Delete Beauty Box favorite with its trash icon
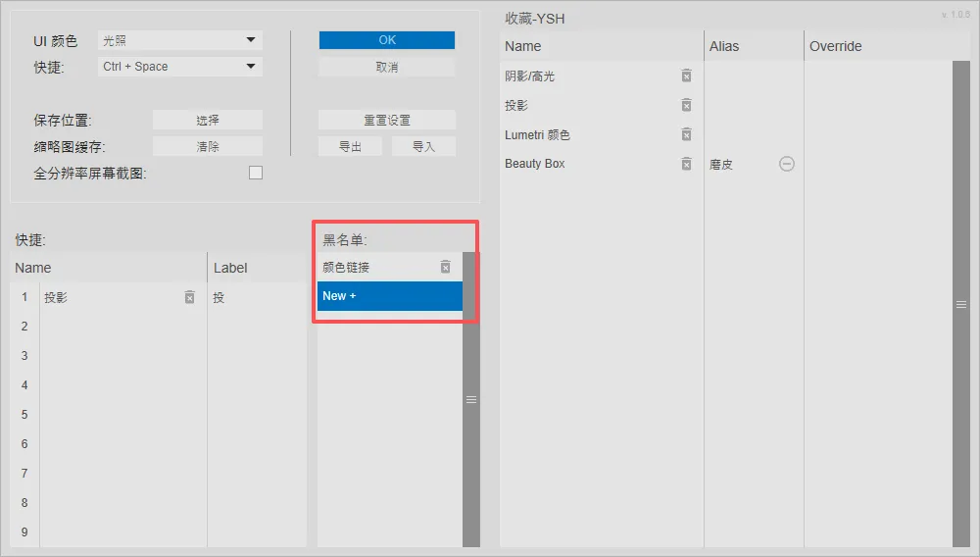The width and height of the screenshot is (980, 557). coord(686,164)
